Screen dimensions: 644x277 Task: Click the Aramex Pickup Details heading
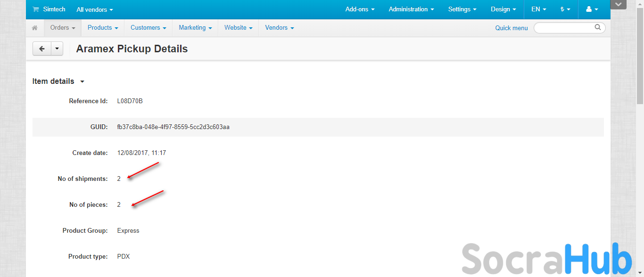tap(132, 49)
